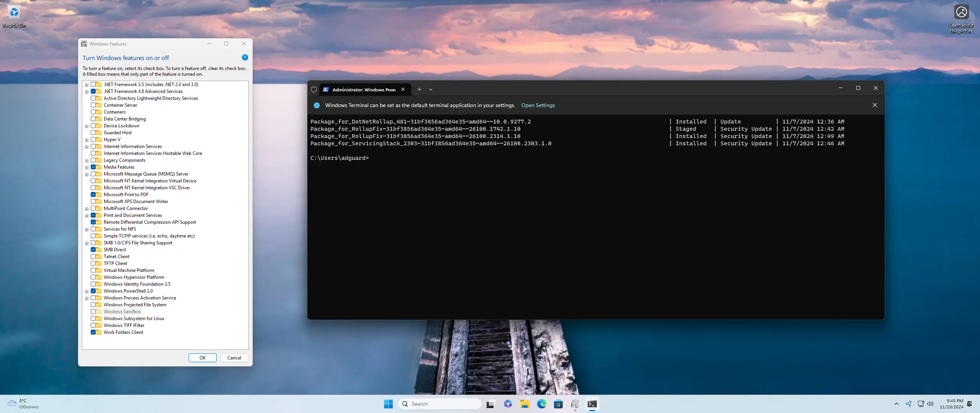The width and height of the screenshot is (980, 413).
Task: Click the Open Settings link
Action: (x=538, y=105)
